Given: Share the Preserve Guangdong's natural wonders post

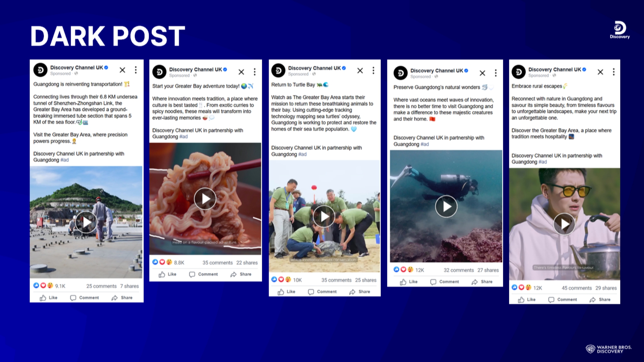Looking at the screenshot, I should (x=482, y=282).
